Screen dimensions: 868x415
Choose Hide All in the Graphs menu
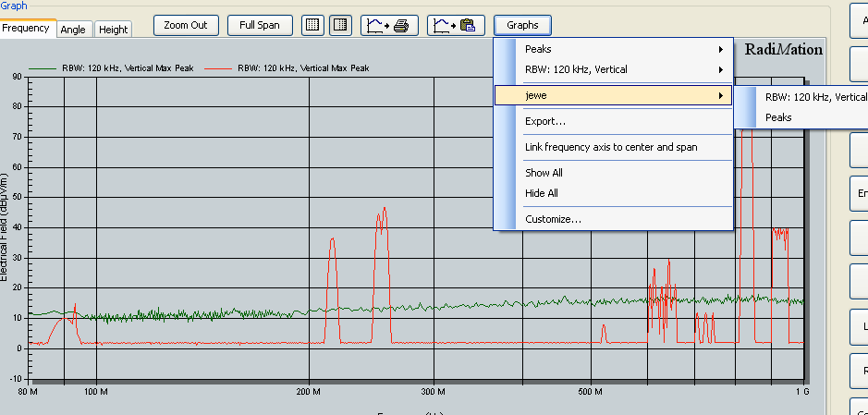click(x=543, y=193)
